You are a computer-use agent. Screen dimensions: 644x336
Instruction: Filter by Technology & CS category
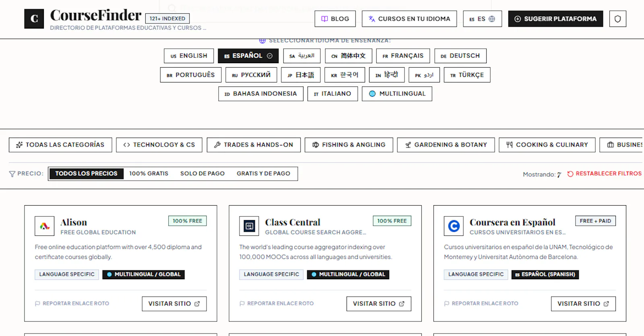pyautogui.click(x=159, y=145)
